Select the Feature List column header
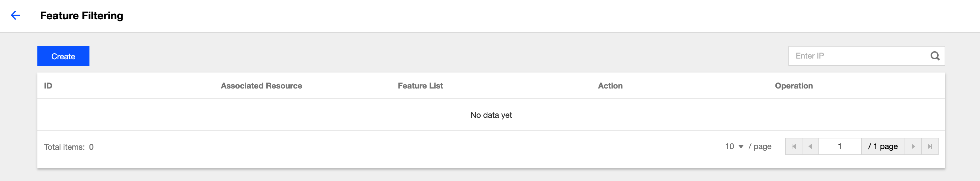Image resolution: width=980 pixels, height=181 pixels. point(420,86)
